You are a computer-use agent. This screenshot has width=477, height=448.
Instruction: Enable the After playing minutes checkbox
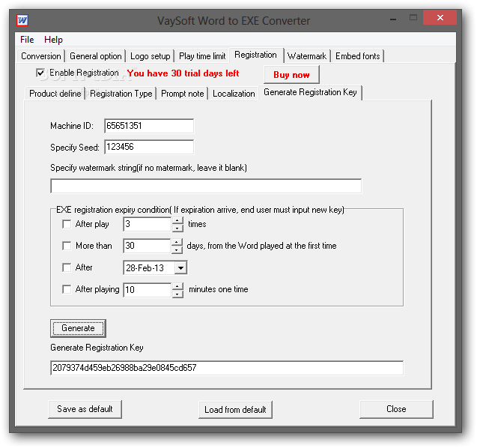coord(67,289)
